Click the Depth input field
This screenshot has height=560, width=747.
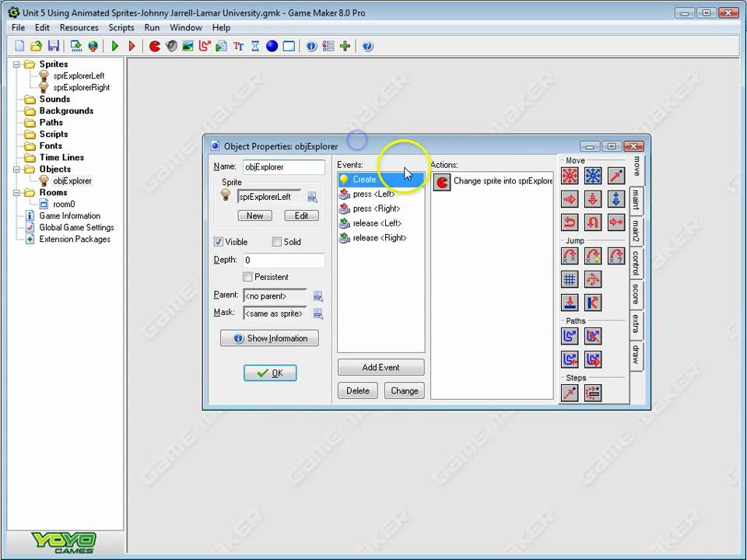[284, 260]
